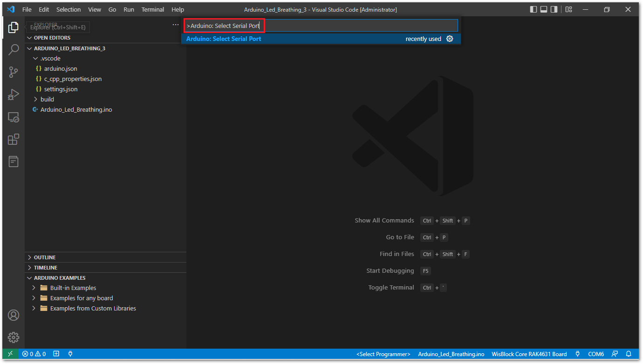Viewport: 643px width, 364px height.
Task: Click <Select Programmer> in status bar
Action: tap(383, 354)
